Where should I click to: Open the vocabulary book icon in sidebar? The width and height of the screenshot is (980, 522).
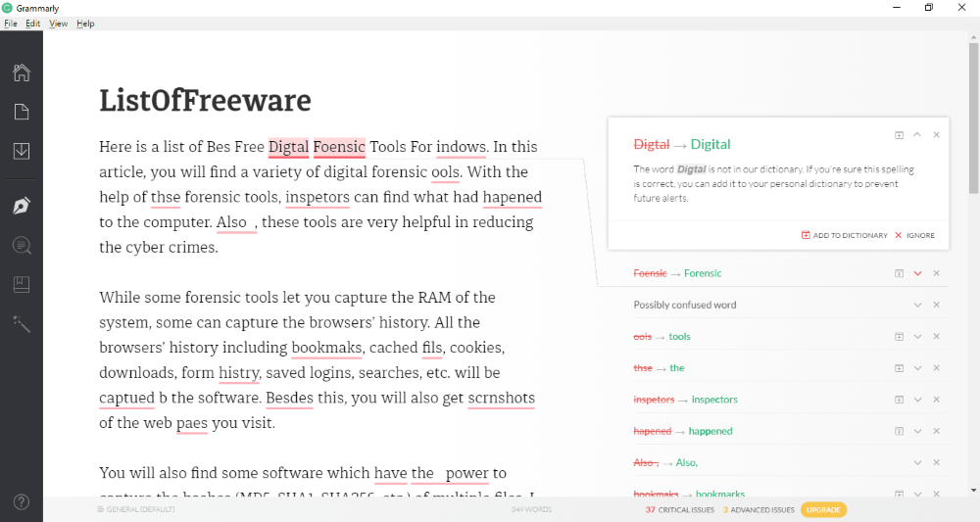[22, 285]
